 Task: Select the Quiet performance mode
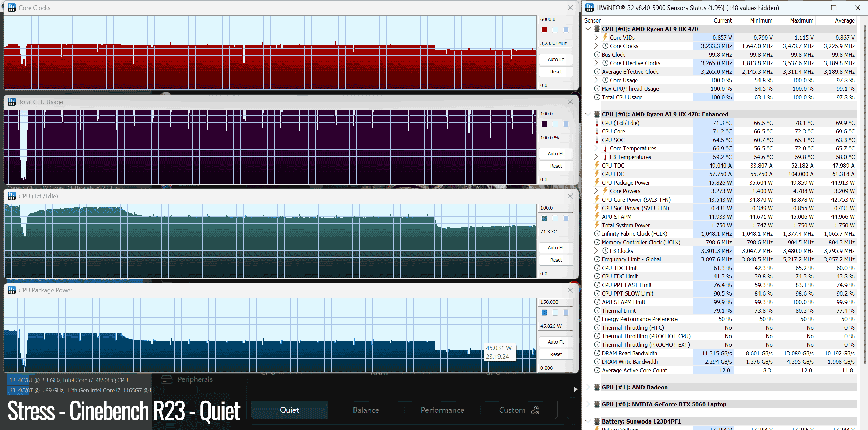click(289, 410)
